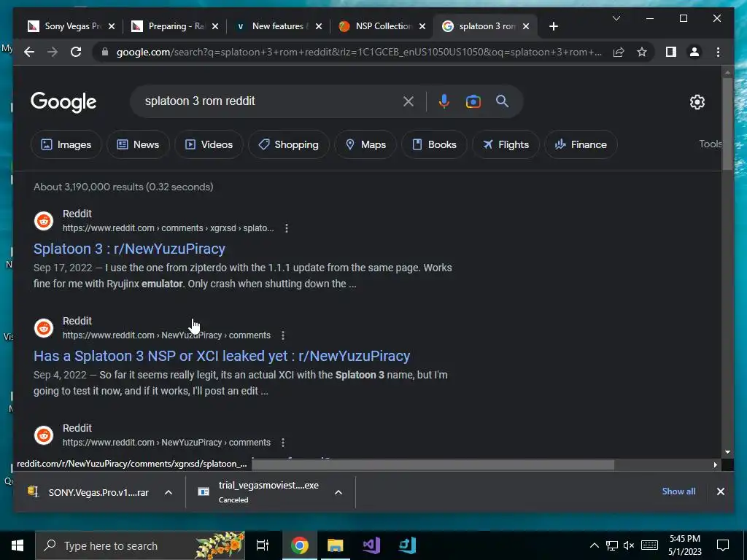Open three-dot options for third Reddit result
Screen dimensions: 747x560
(282, 443)
